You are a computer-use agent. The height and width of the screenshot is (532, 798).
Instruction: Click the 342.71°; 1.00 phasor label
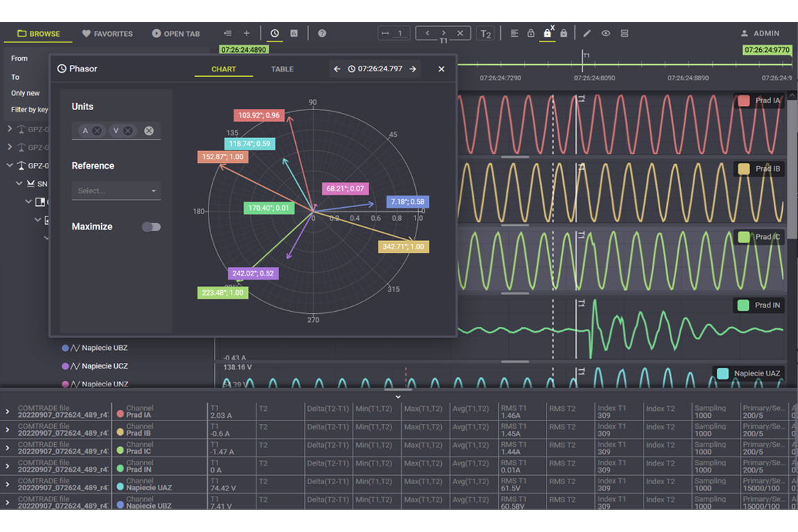(403, 247)
